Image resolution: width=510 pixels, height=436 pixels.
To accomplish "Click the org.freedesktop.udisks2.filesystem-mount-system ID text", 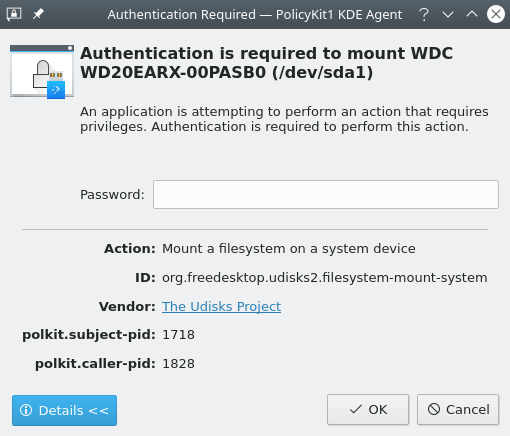I will [325, 278].
